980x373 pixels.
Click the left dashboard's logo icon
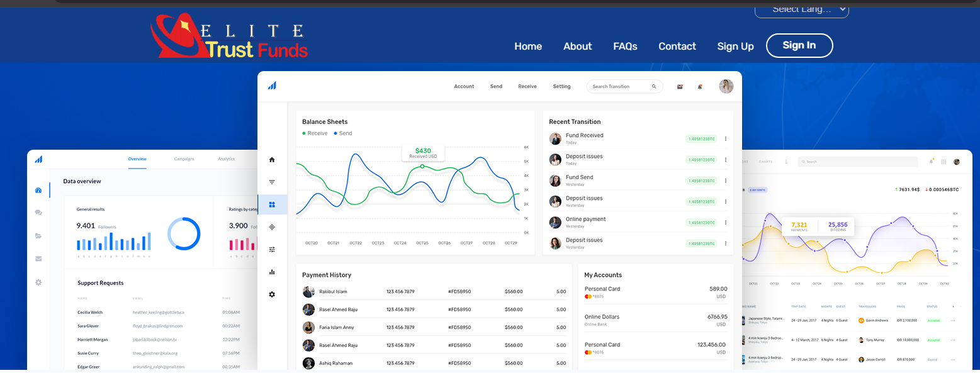pos(38,160)
